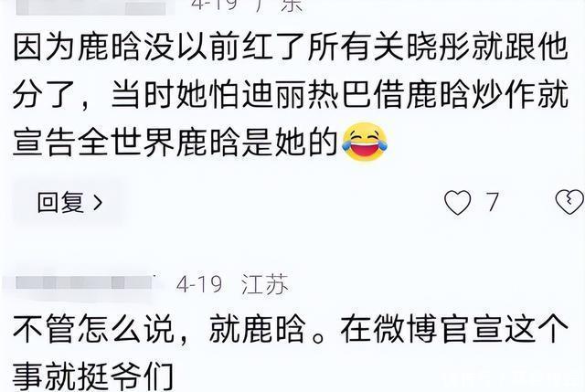Like the comment using the heart icon
The width and height of the screenshot is (585, 392).
[457, 202]
